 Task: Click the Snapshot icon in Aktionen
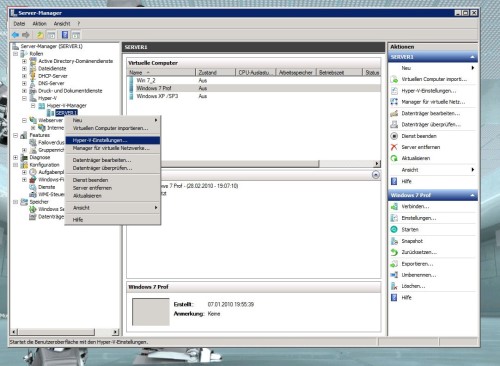tap(394, 241)
